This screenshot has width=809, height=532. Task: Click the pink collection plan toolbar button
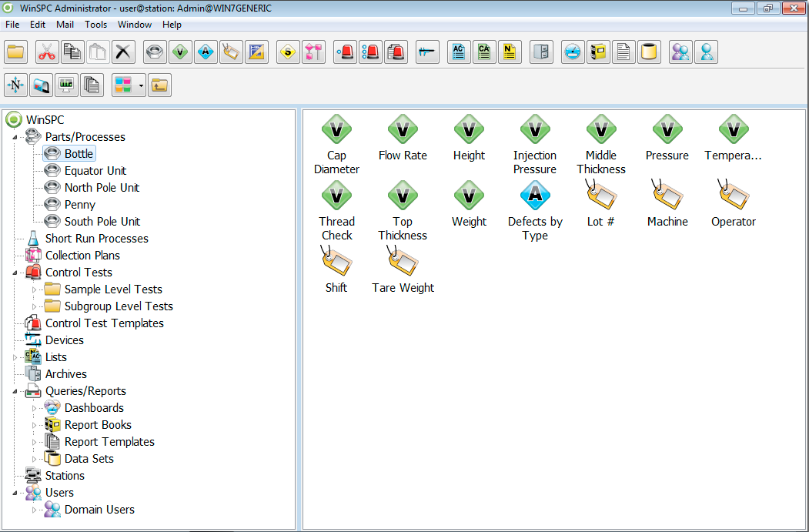coord(313,52)
